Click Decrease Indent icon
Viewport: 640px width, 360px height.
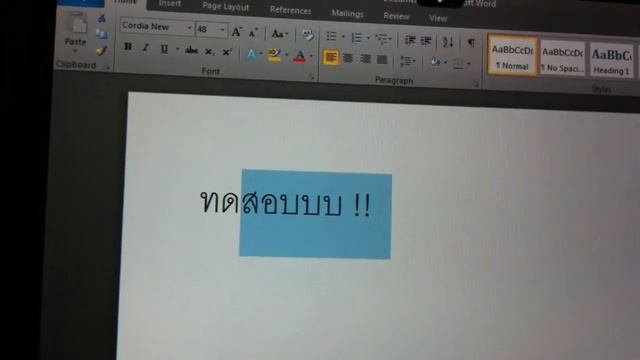[410, 40]
